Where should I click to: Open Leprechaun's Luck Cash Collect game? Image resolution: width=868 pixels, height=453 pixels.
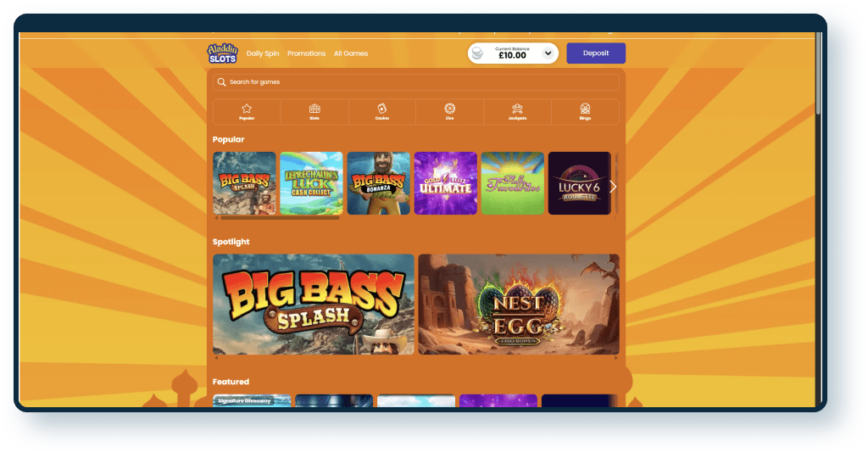tap(311, 183)
